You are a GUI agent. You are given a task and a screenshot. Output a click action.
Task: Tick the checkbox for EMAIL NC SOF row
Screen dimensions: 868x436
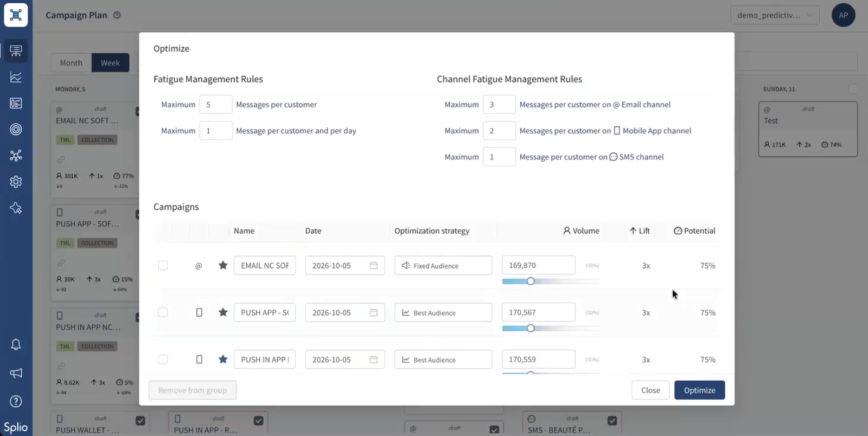[x=163, y=265]
